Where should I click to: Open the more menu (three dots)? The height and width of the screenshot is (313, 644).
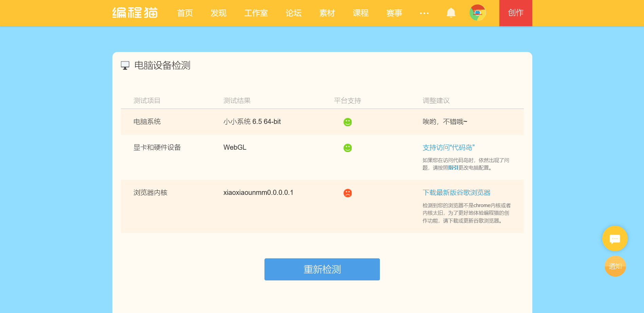point(424,13)
